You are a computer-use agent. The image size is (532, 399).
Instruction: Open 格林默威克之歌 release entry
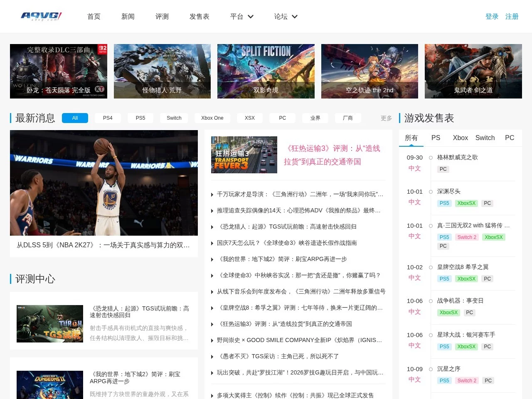click(x=457, y=158)
